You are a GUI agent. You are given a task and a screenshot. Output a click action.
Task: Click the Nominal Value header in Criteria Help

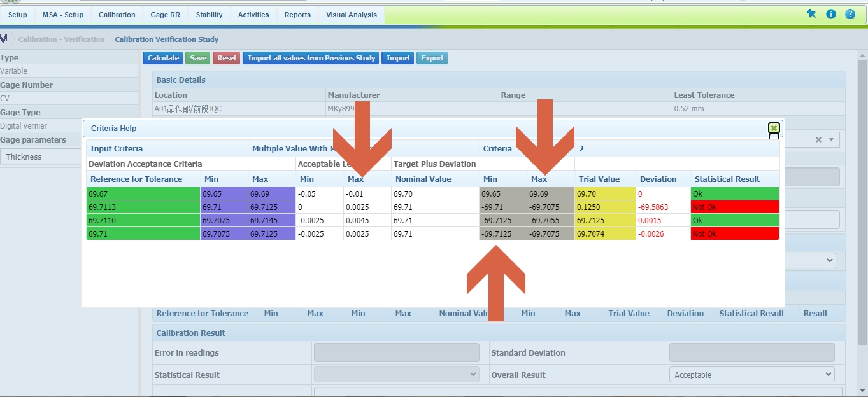pos(423,179)
